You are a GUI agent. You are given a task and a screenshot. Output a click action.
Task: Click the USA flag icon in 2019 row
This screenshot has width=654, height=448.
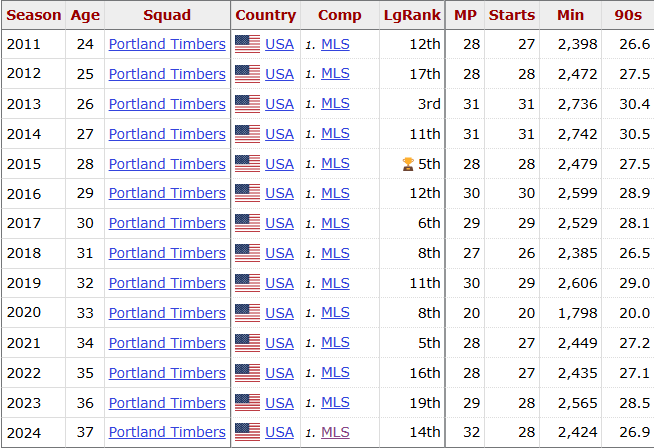coord(247,283)
